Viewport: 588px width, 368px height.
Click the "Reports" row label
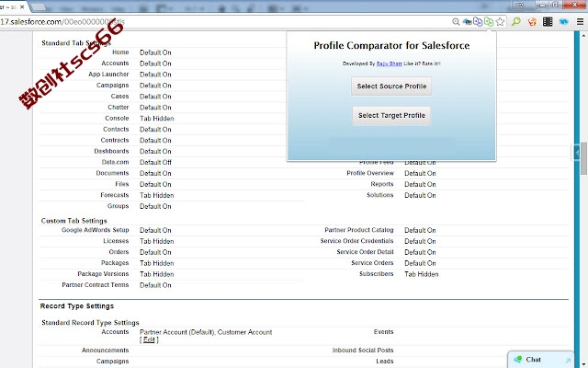coord(382,184)
